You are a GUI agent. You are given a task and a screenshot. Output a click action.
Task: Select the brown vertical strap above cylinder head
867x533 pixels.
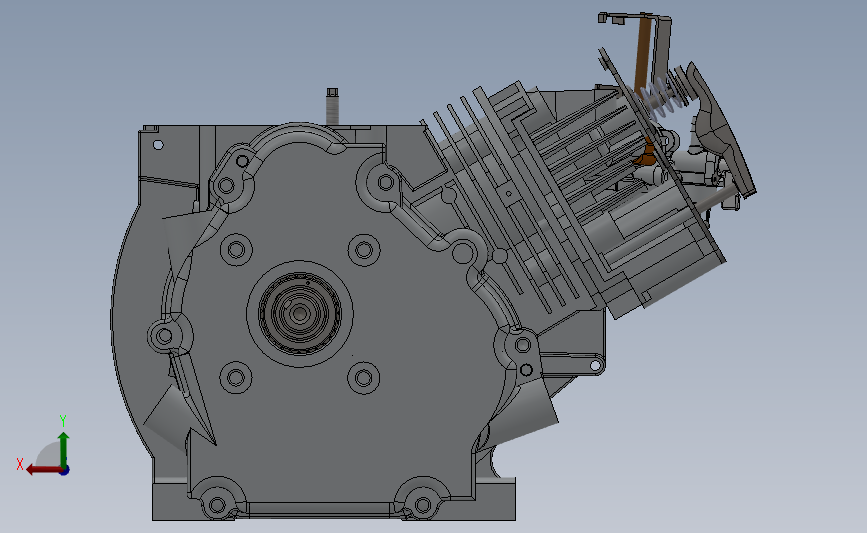645,53
